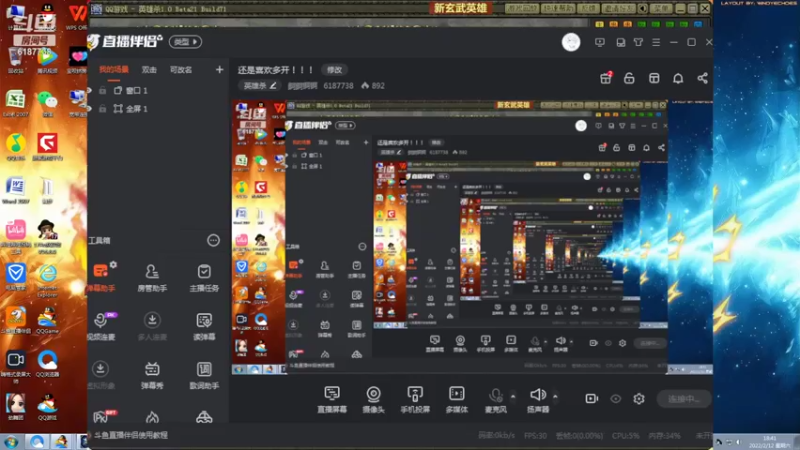Click the FPS:30 status text
This screenshot has height=450, width=800.
[535, 436]
